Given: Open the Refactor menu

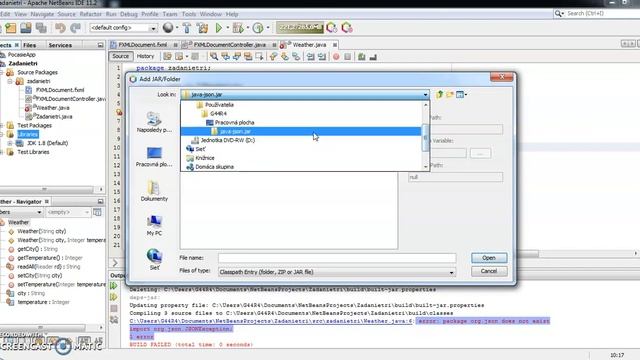Looking at the screenshot, I should 90,14.
